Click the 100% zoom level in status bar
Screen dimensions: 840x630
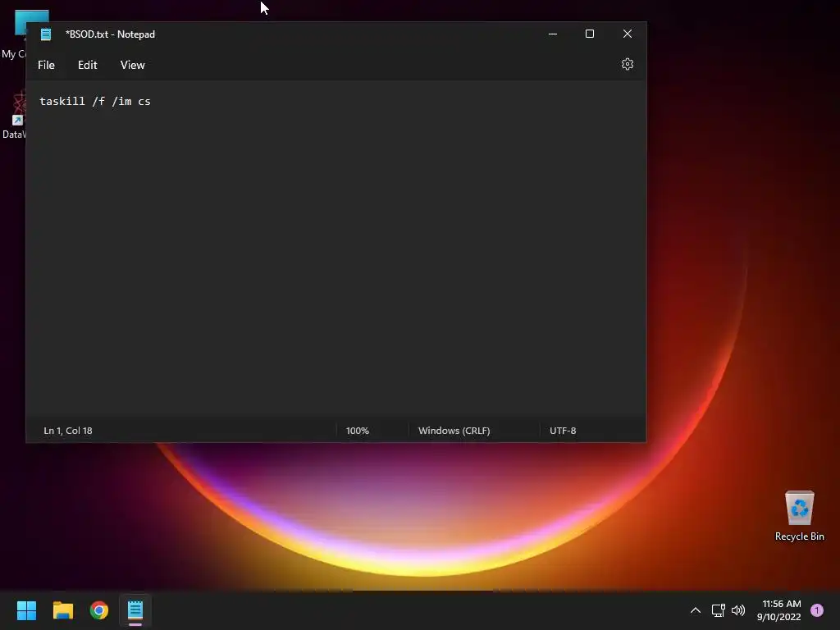358,431
